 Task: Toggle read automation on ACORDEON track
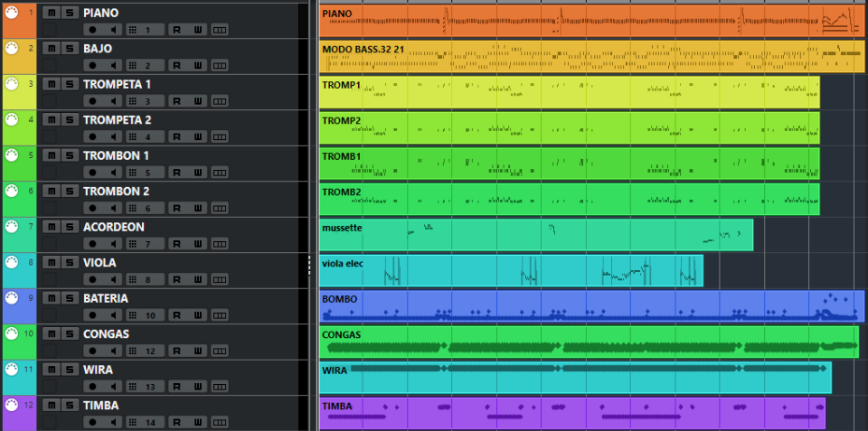tap(177, 244)
